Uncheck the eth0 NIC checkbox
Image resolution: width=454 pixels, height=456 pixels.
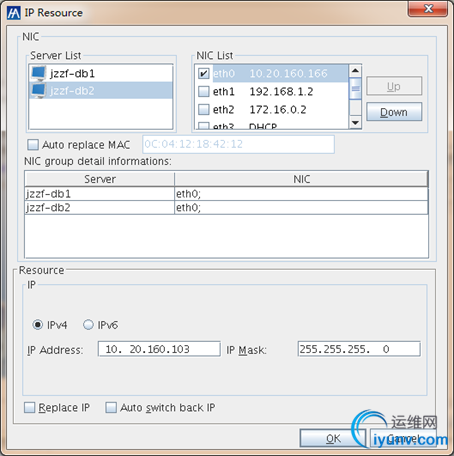tap(204, 73)
